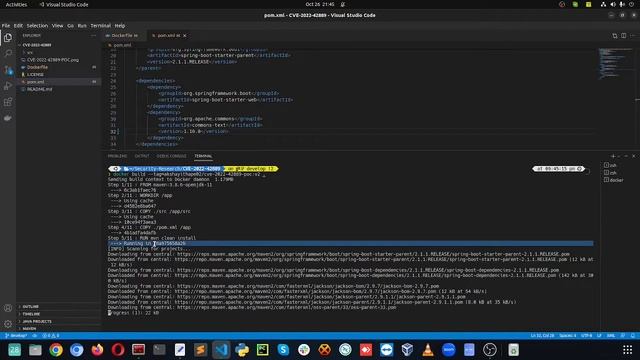Click the UTF-8 encoding status item

[x=586, y=336]
